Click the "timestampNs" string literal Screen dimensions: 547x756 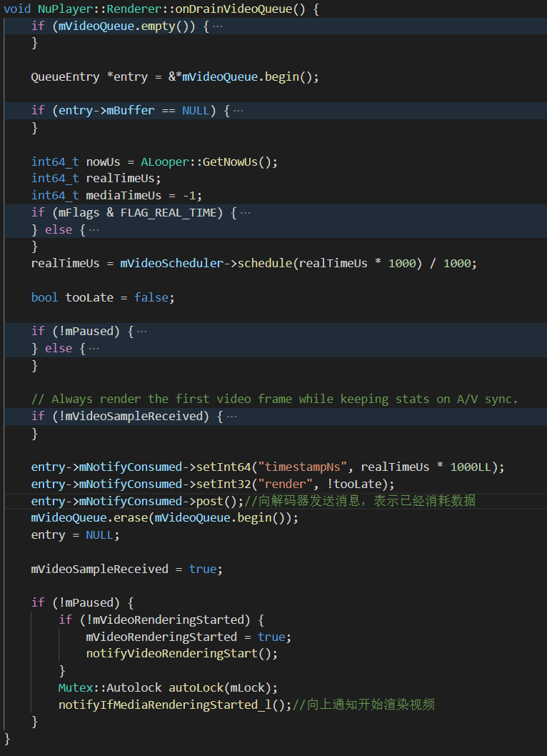[302, 467]
